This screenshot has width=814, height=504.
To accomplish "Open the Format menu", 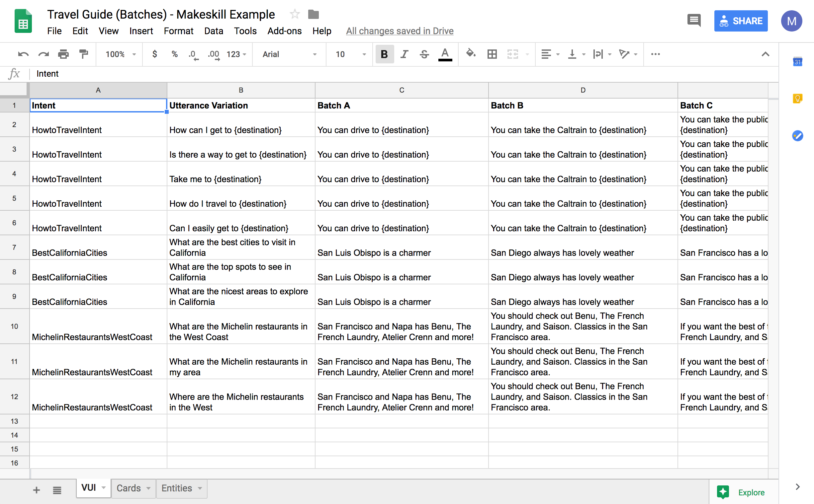I will pos(178,31).
